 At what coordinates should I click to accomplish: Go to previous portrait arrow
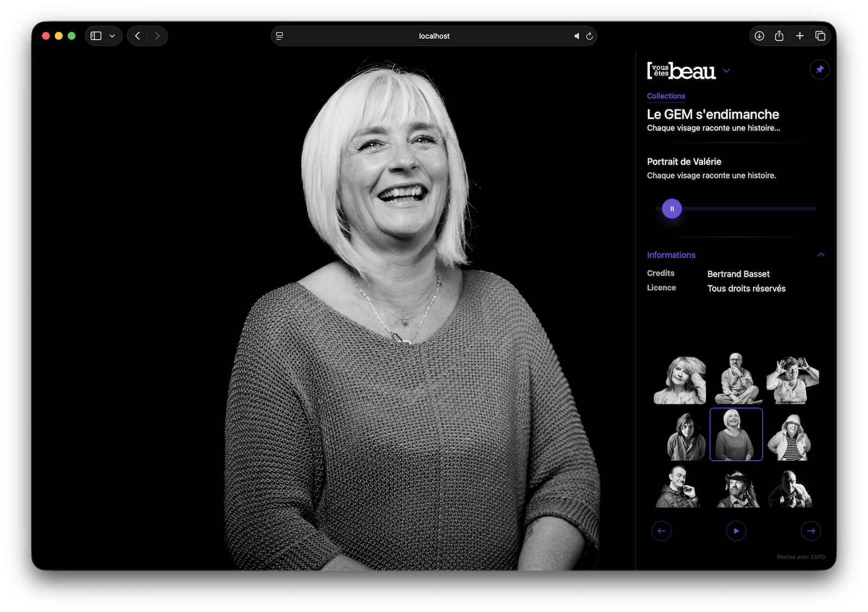[x=661, y=531]
